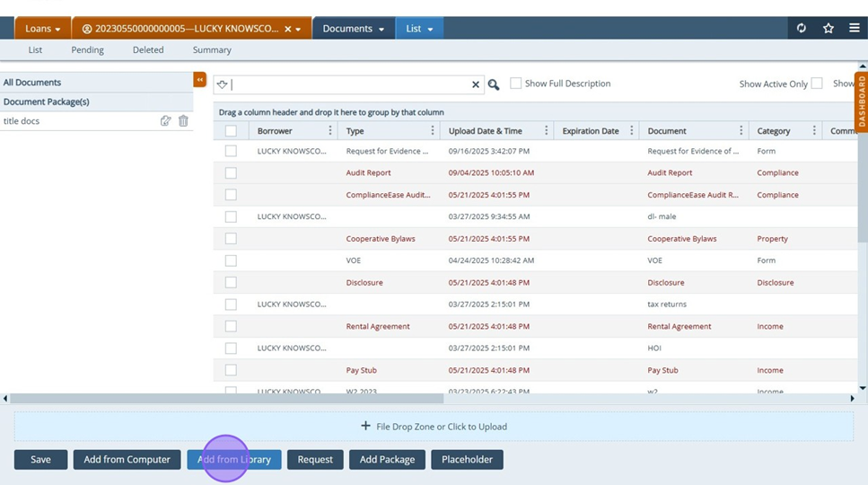Click the magnifying glass search icon

click(x=494, y=84)
